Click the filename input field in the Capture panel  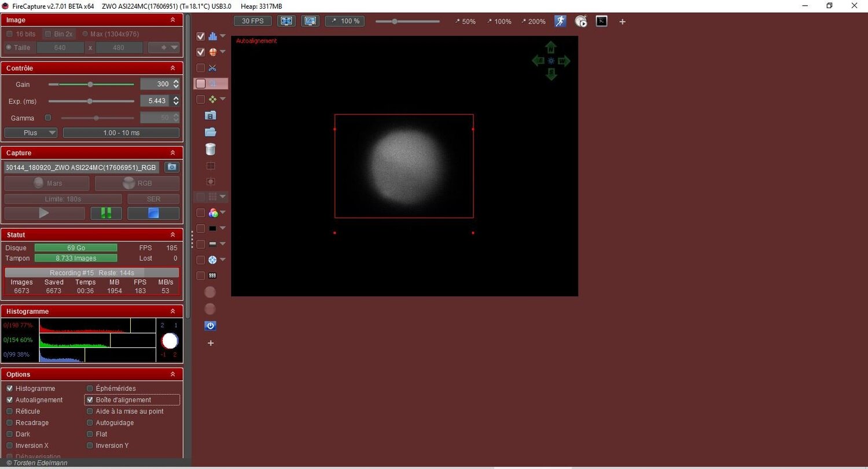click(81, 167)
